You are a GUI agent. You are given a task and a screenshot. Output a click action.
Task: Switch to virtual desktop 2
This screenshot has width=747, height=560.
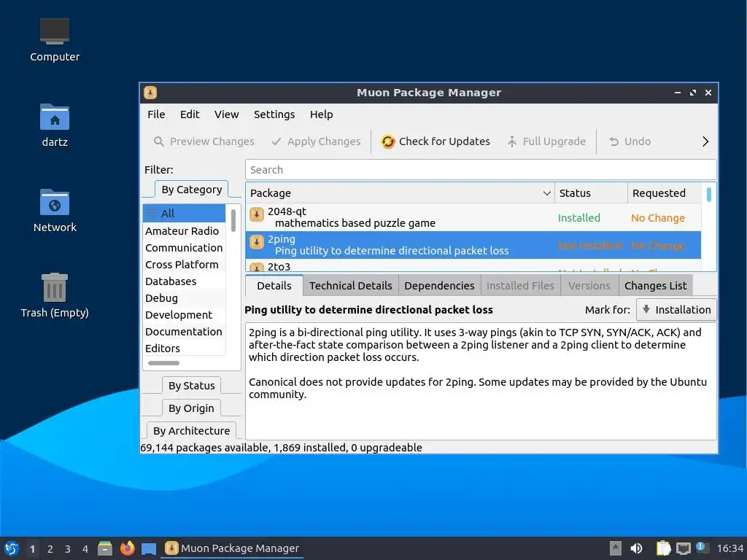tap(50, 548)
